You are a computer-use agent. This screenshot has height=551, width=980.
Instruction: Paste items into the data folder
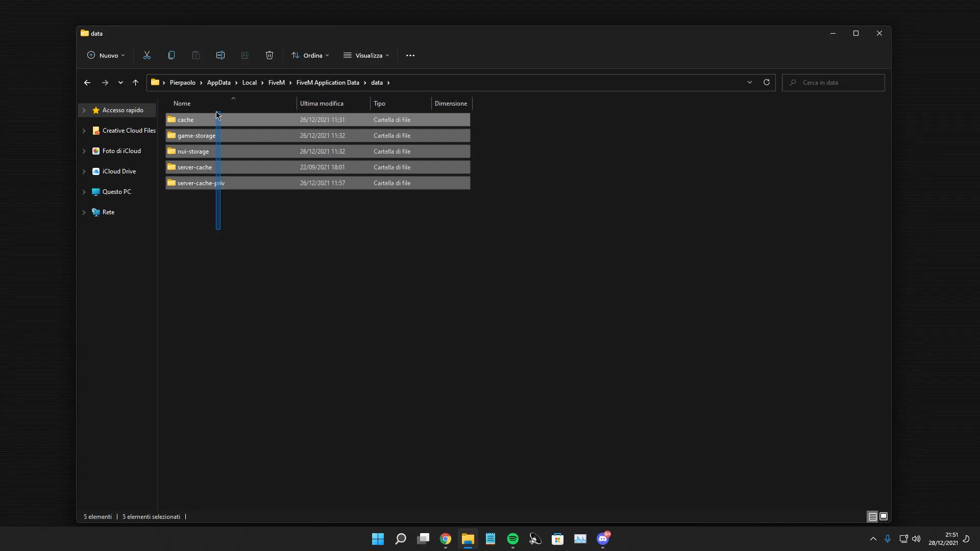tap(196, 55)
